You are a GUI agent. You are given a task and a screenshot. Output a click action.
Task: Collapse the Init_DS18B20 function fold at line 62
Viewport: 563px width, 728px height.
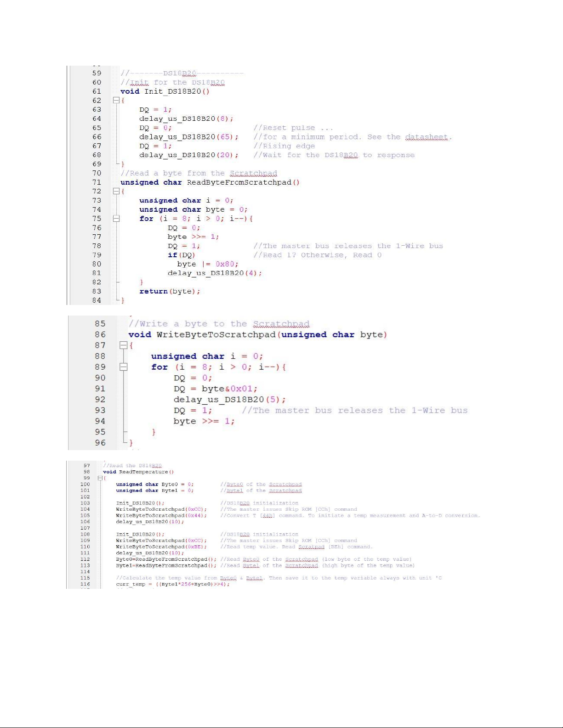point(116,101)
